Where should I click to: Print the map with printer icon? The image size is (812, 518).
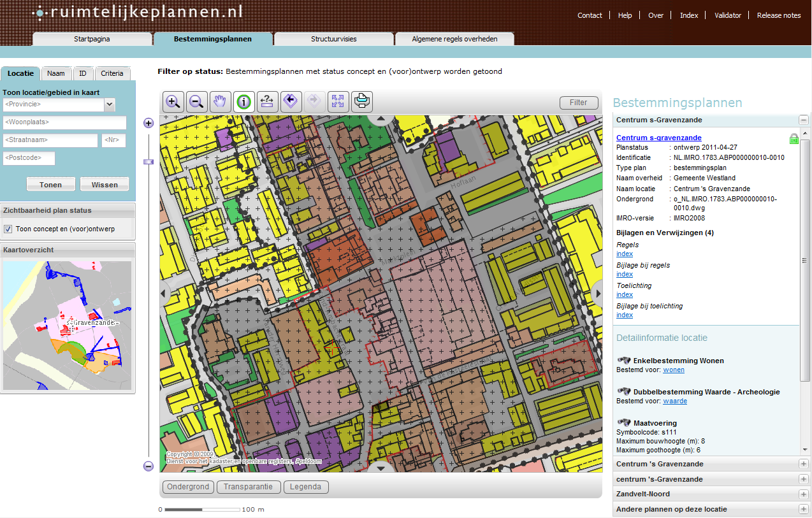[x=361, y=101]
